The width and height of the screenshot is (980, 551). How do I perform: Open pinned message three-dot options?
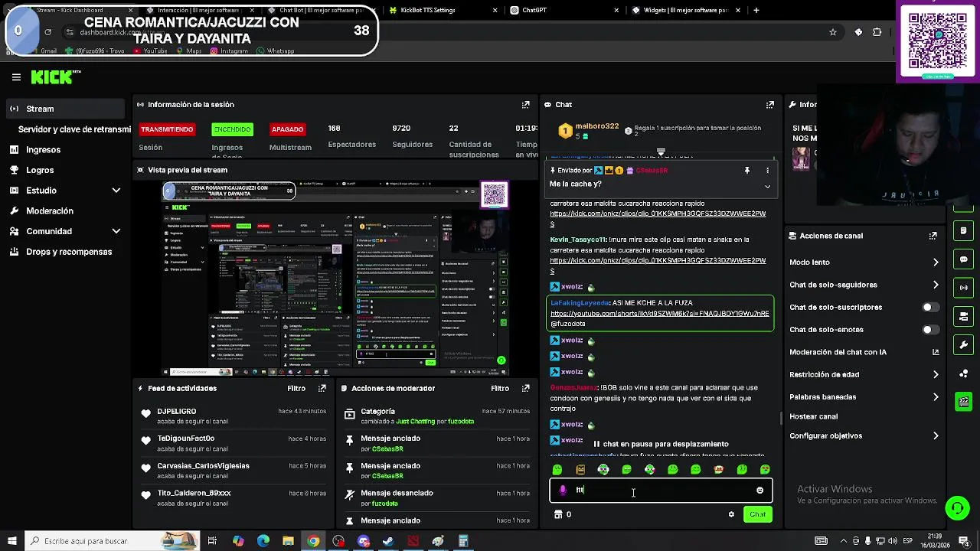point(767,170)
